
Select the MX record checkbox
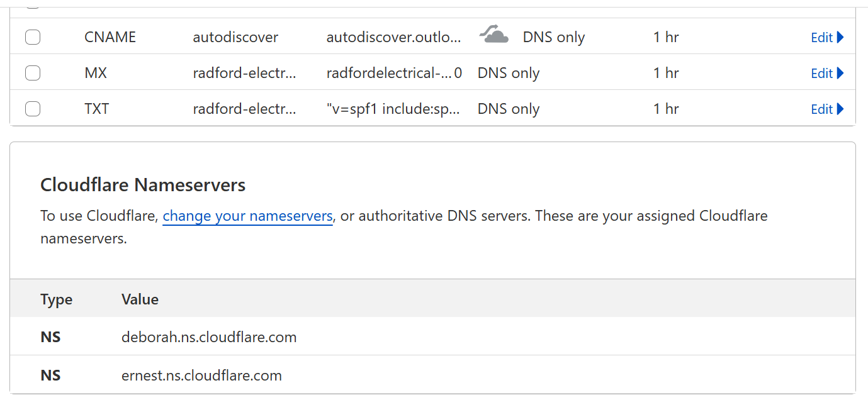[33, 73]
